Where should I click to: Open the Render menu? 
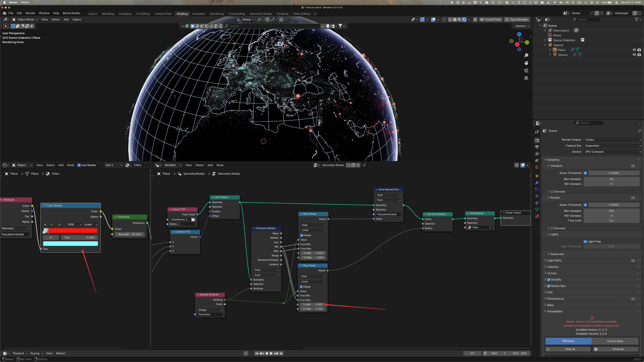pyautogui.click(x=30, y=13)
